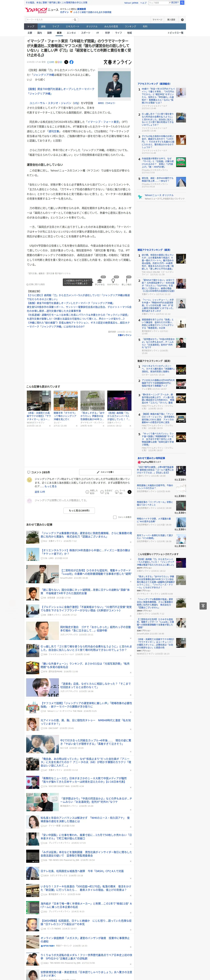
Task: Share the article on X
Action: click(66, 62)
